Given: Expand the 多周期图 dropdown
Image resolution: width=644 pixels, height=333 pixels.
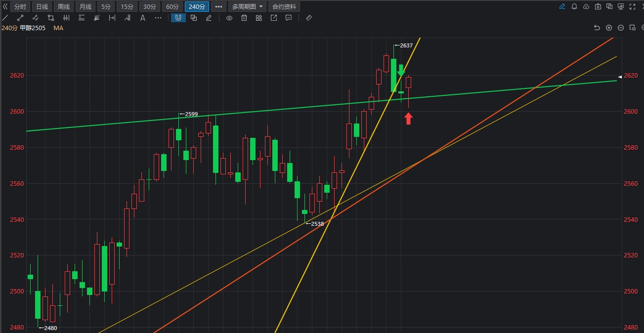Looking at the screenshot, I should [x=247, y=7].
